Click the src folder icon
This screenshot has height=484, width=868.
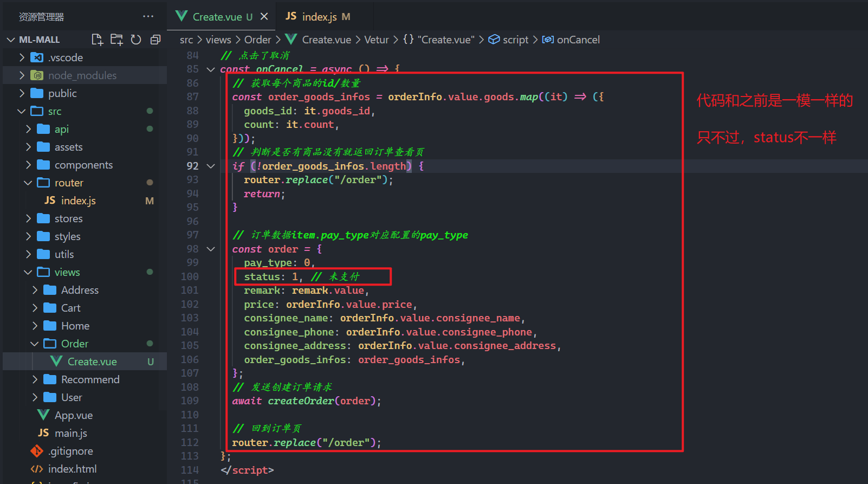point(37,111)
